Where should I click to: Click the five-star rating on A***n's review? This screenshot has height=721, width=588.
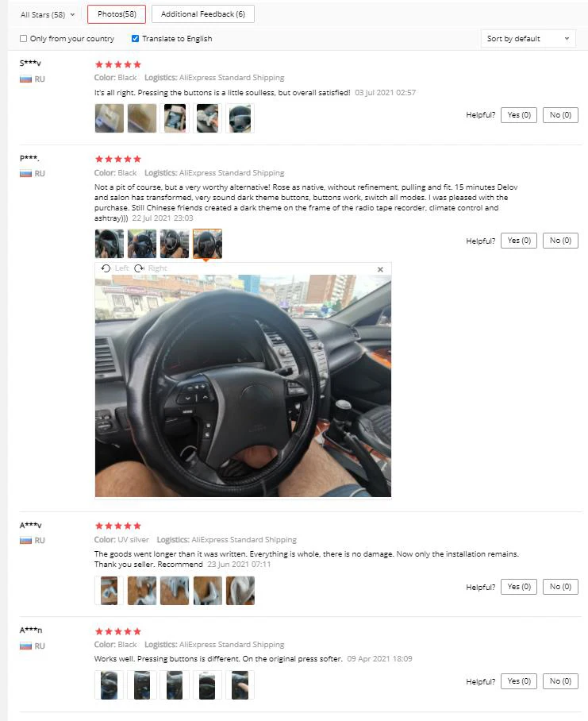point(118,631)
